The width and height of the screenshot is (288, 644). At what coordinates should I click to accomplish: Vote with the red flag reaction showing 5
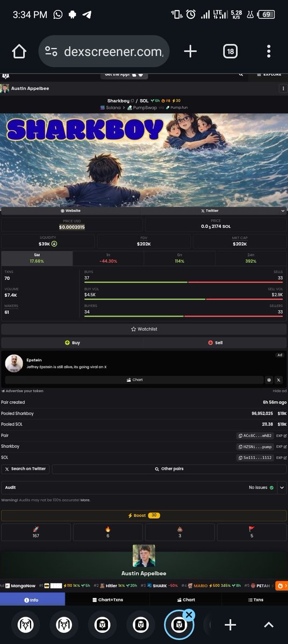[251, 532]
